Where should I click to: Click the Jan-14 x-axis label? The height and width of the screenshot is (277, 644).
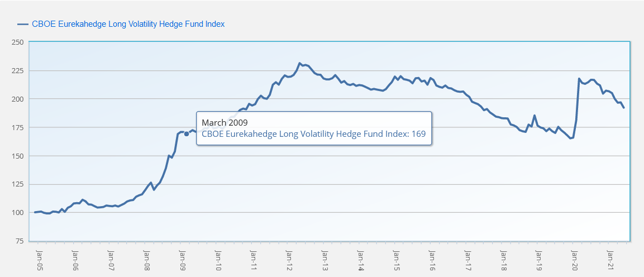[360, 259]
